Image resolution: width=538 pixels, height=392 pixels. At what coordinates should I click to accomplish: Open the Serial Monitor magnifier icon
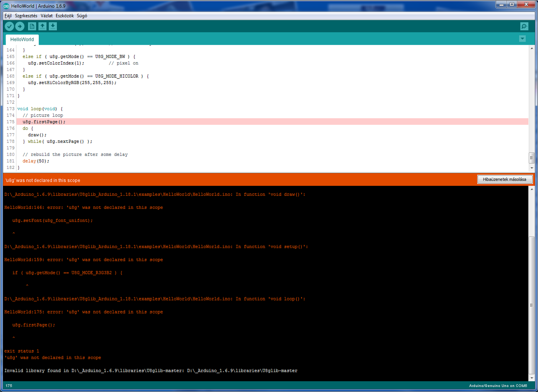[524, 26]
